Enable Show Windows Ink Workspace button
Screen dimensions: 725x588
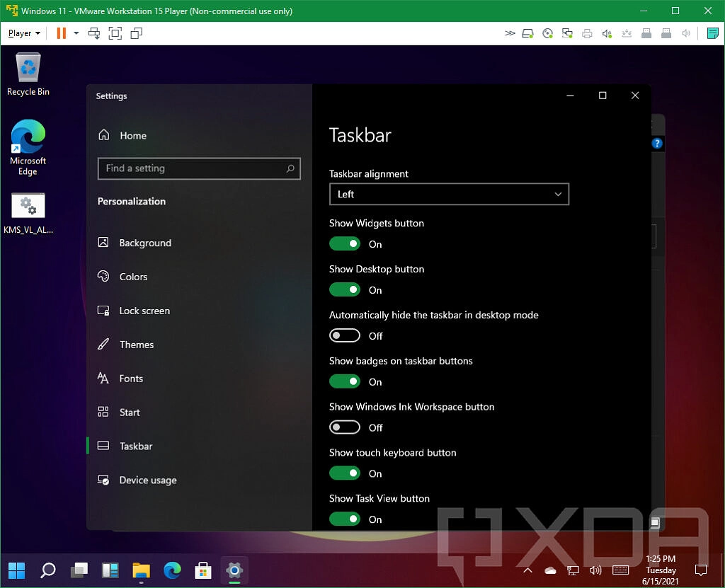345,427
